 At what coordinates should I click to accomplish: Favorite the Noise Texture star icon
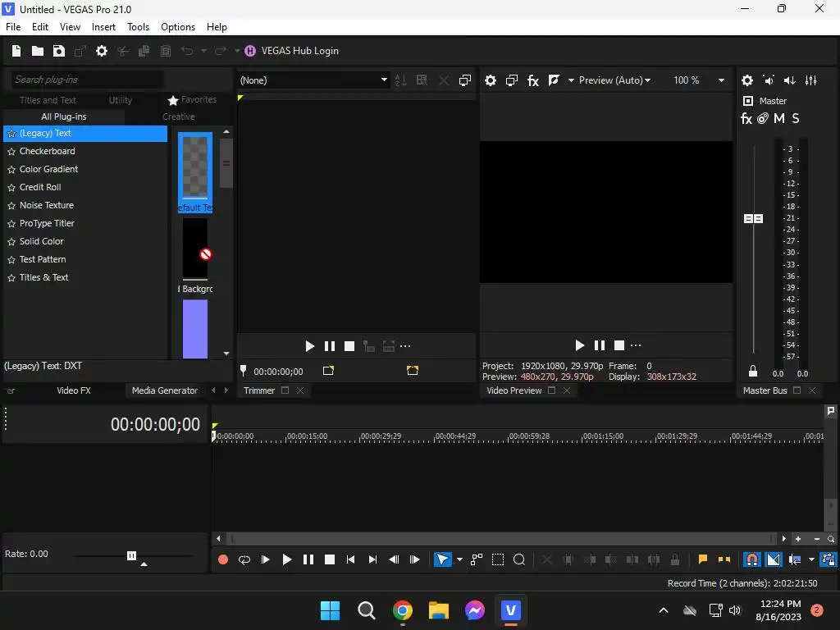pos(11,206)
